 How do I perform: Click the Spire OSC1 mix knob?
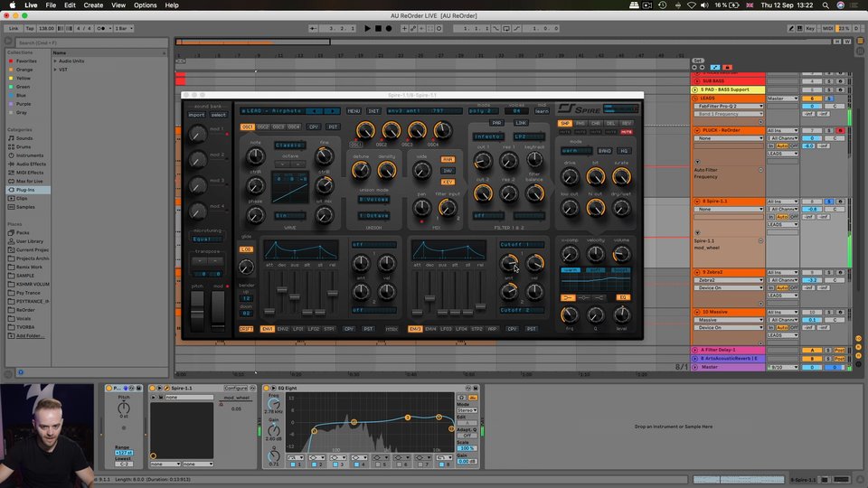(364, 130)
